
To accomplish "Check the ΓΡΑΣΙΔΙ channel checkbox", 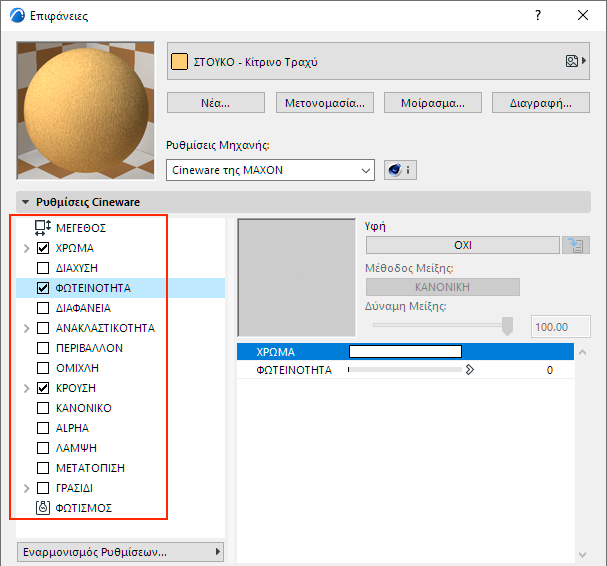I will tap(43, 488).
